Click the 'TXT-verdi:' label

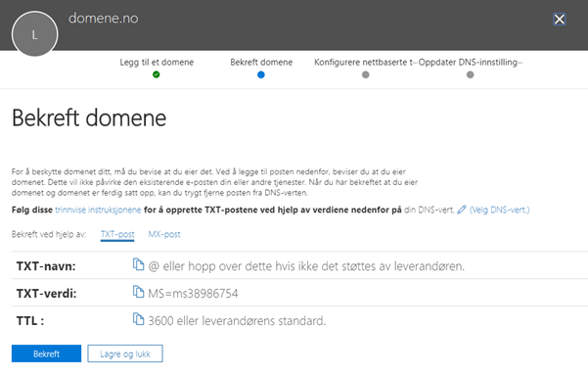click(x=47, y=293)
